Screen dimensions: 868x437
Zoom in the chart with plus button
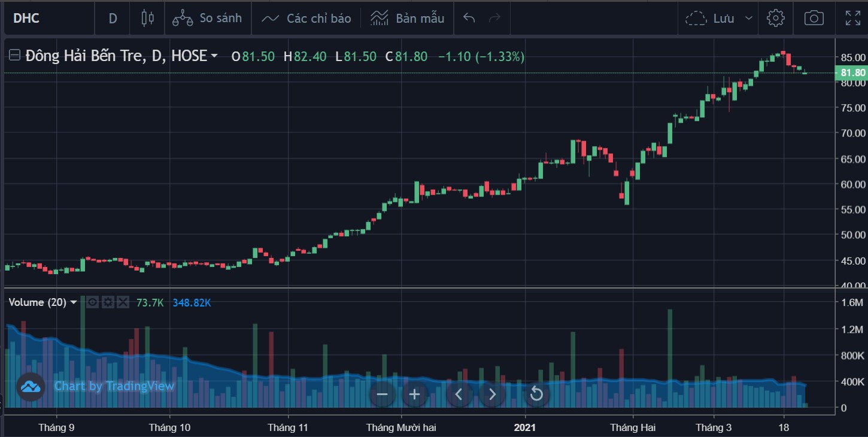(x=414, y=394)
